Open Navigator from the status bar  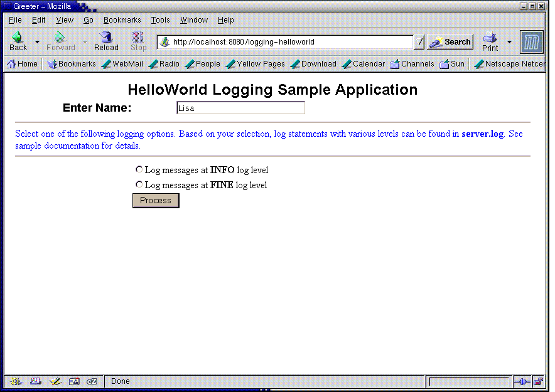click(x=15, y=381)
